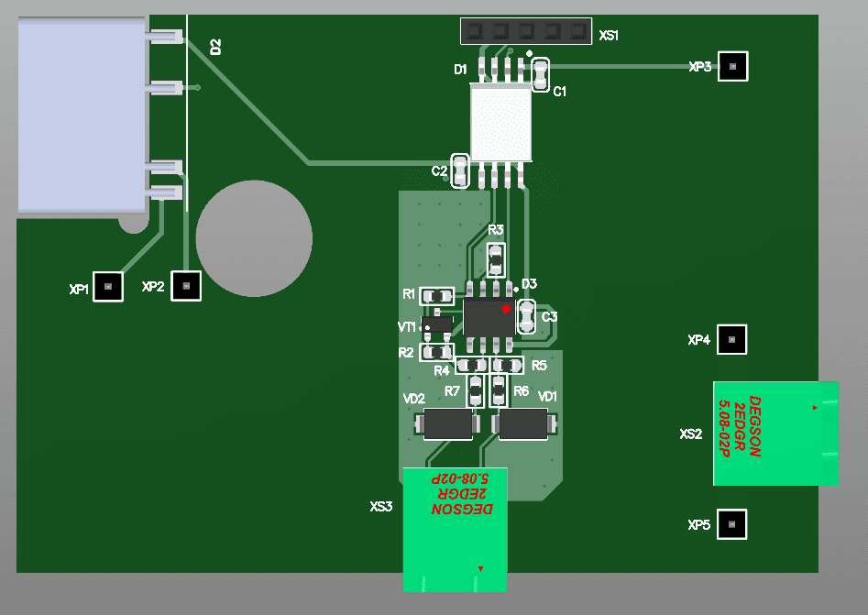Select the XP1 test point pad
This screenshot has height=615, width=868.
pos(108,287)
